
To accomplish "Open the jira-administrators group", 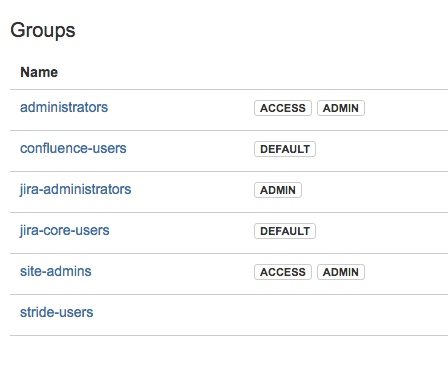I will point(76,190).
